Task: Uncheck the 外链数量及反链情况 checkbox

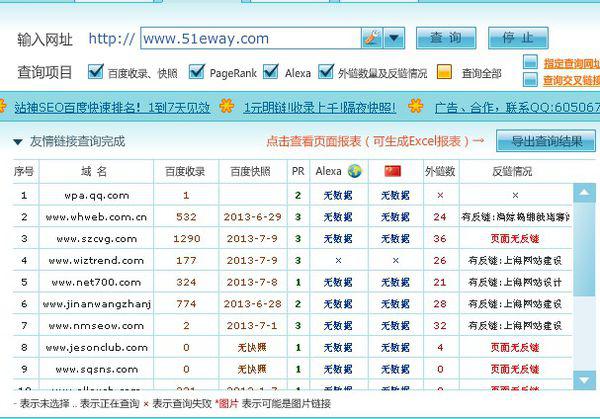Action: [326, 72]
